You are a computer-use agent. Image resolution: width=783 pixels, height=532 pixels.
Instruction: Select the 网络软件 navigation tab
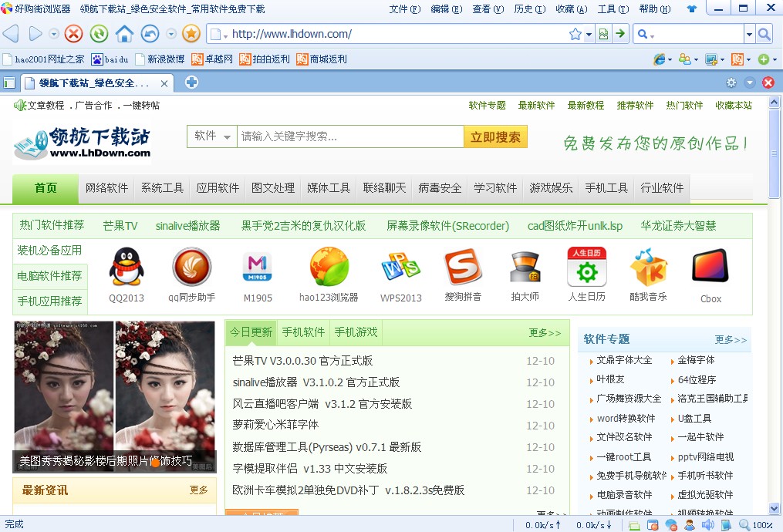point(107,188)
